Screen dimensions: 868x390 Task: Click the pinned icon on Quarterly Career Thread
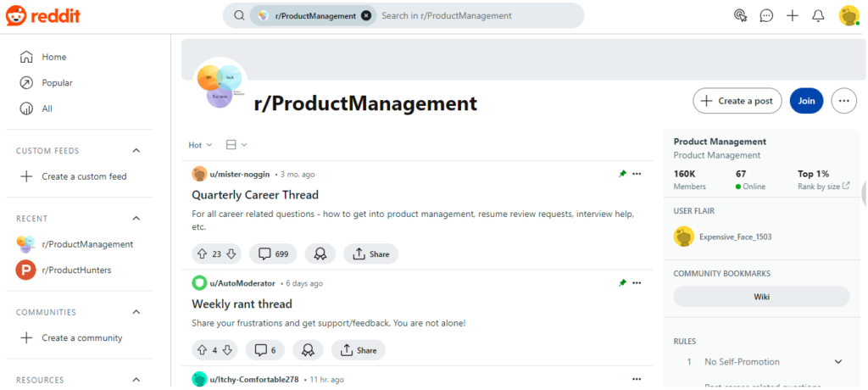[622, 174]
